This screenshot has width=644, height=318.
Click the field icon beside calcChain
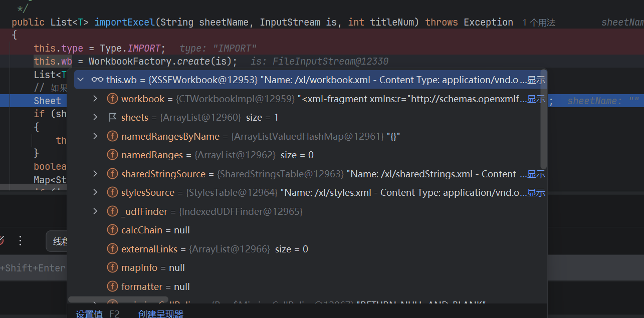point(113,230)
